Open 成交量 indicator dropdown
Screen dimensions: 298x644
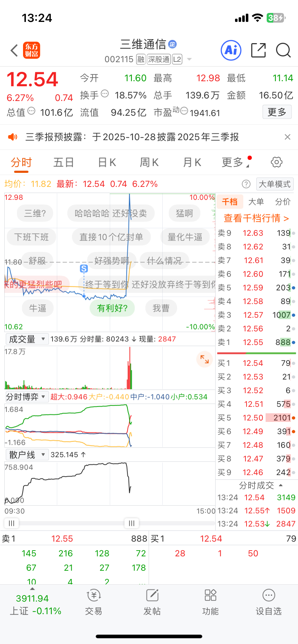[x=27, y=339]
